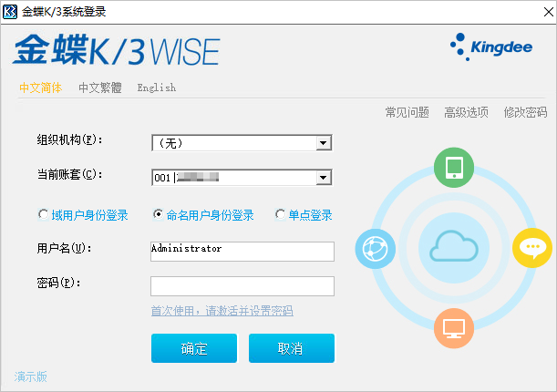The height and width of the screenshot is (392, 557).
Task: Click the 用户名 field containing Administrator
Action: (242, 252)
